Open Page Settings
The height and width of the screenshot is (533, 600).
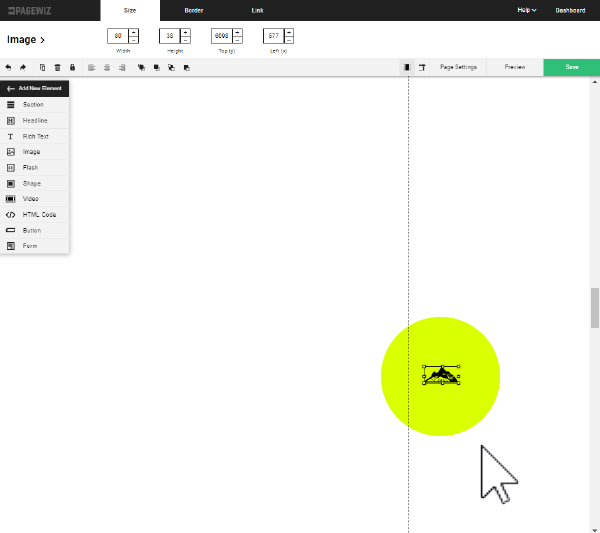pos(458,67)
